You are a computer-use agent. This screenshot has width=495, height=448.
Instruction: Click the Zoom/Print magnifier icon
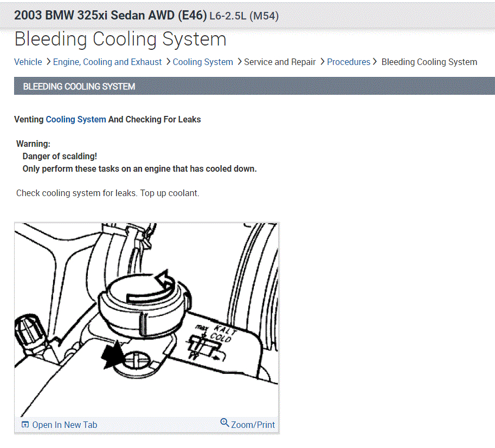224,423
